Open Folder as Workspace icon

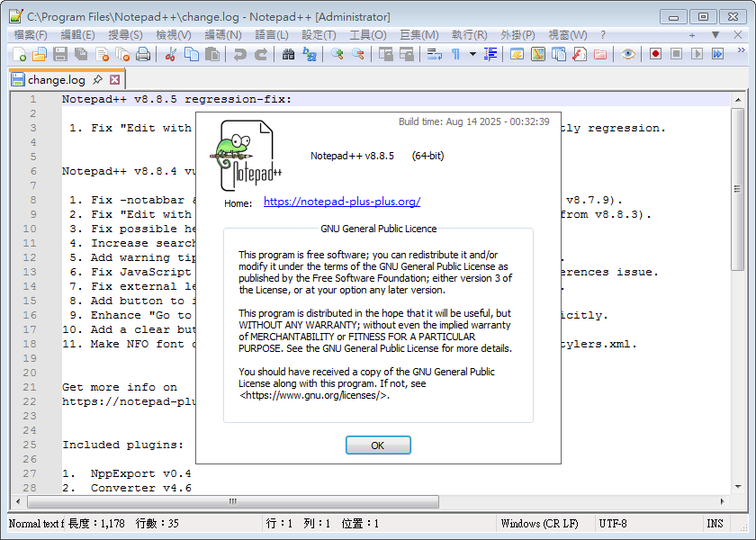coord(600,54)
